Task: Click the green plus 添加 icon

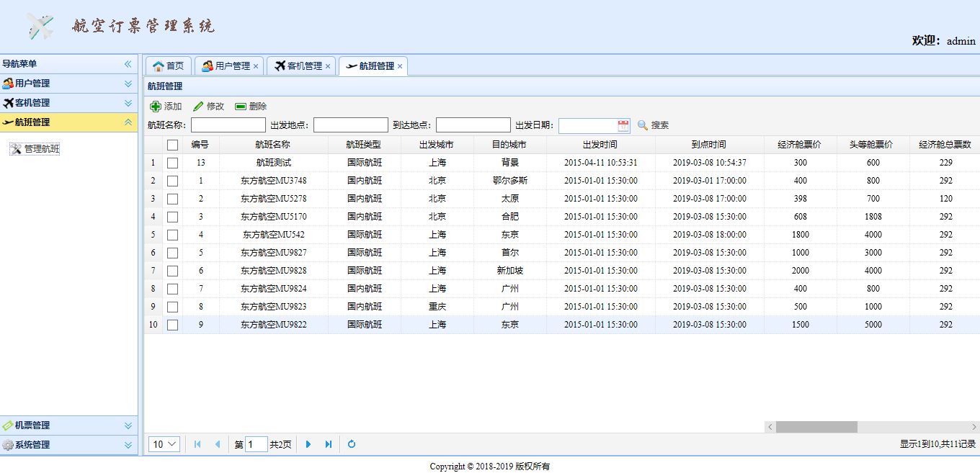Action: (x=156, y=107)
